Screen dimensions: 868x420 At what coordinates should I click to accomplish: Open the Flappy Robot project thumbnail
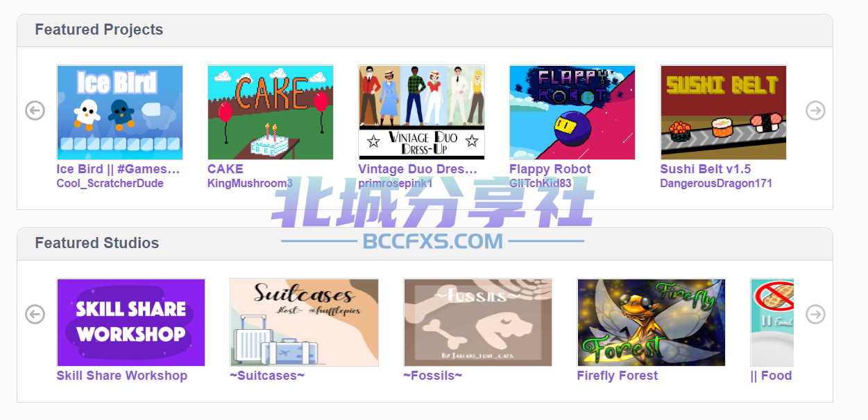tap(572, 112)
